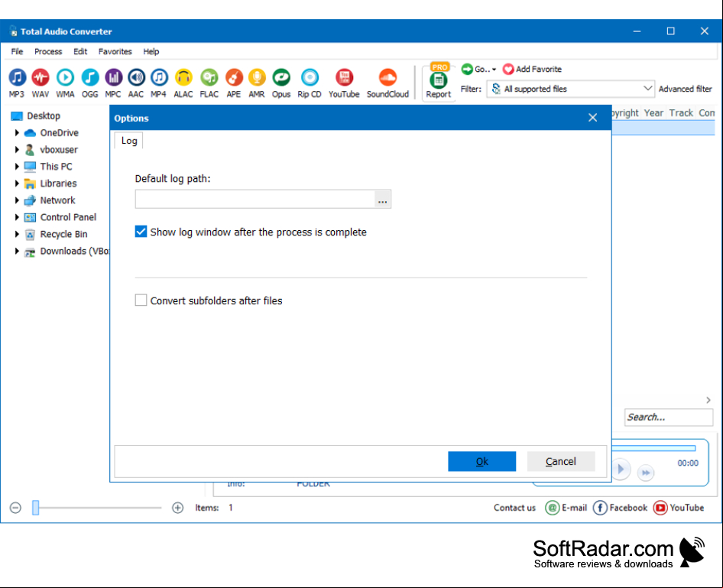Open the File menu
The width and height of the screenshot is (723, 588).
pyautogui.click(x=17, y=52)
